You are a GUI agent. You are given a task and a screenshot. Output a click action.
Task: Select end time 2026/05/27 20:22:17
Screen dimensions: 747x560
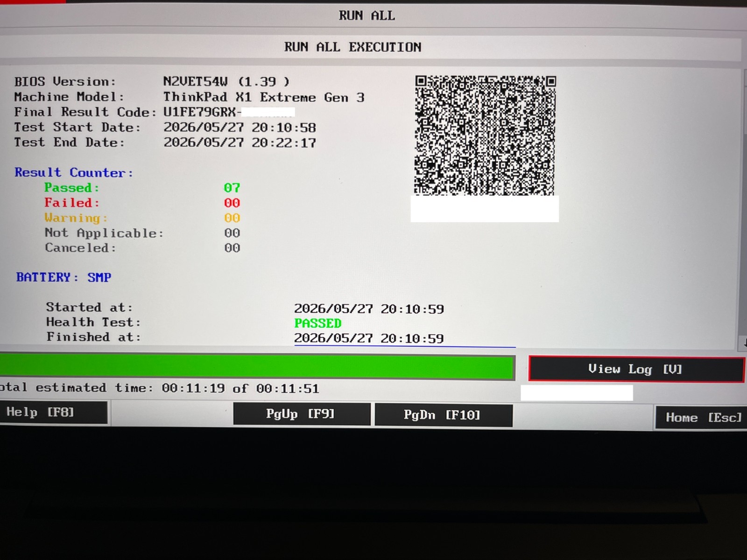tap(240, 143)
